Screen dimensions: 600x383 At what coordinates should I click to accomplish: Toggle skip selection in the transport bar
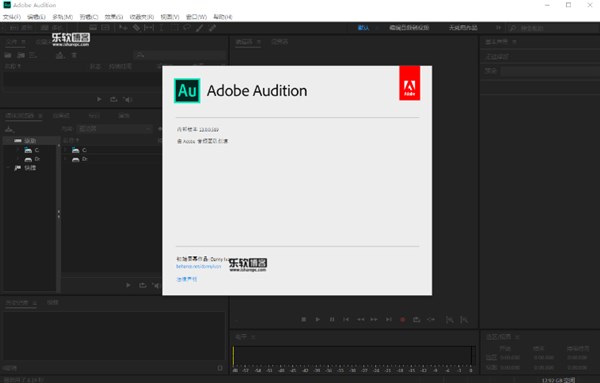[431, 319]
